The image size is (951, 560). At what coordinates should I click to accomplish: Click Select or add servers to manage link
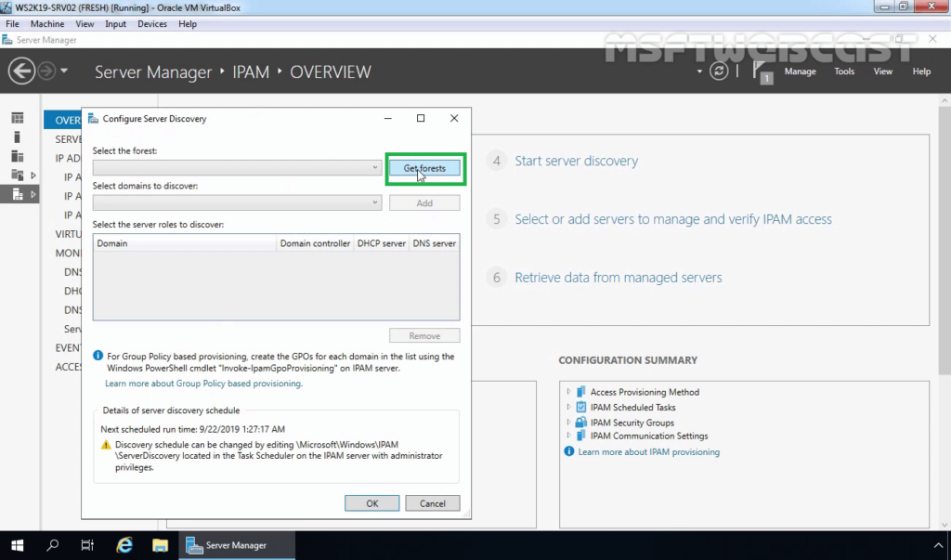point(673,219)
